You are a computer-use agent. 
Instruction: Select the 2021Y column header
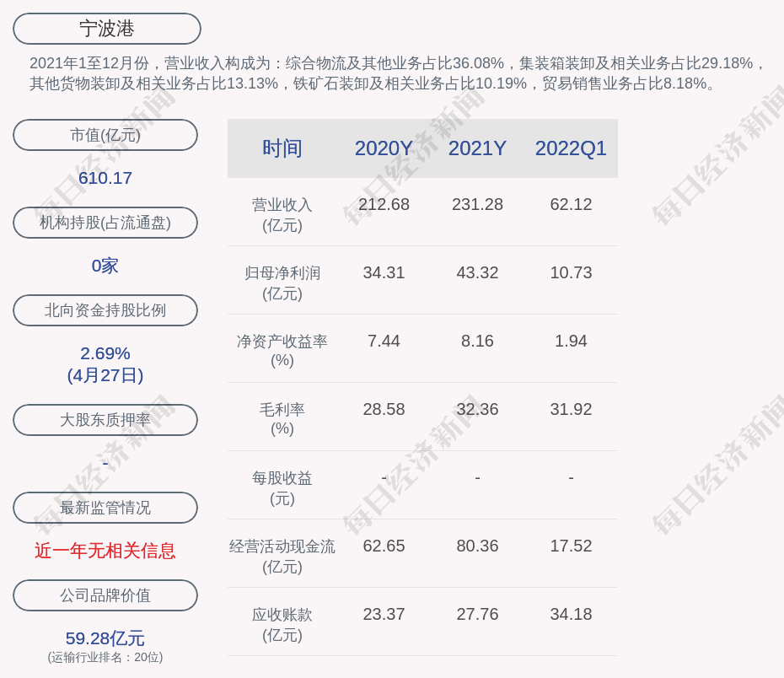[477, 148]
